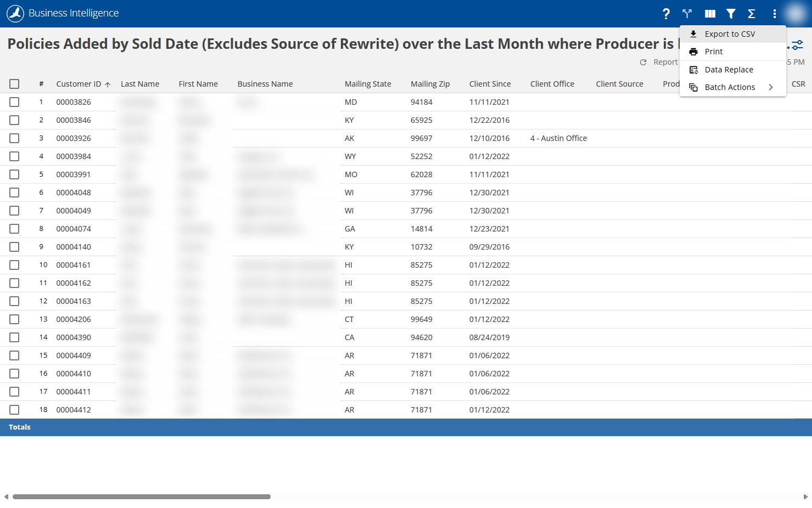Sort by Client Since column header
The width and height of the screenshot is (812, 508).
click(x=490, y=84)
